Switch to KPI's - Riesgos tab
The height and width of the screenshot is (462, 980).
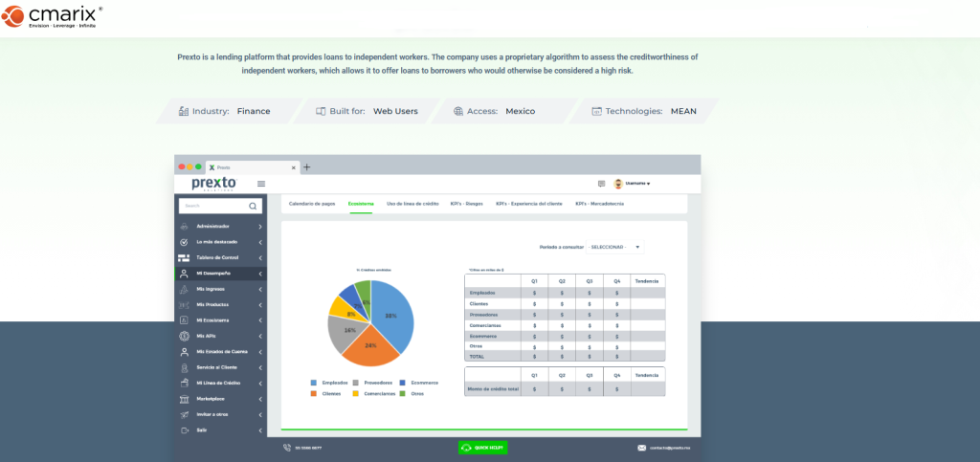click(x=466, y=204)
